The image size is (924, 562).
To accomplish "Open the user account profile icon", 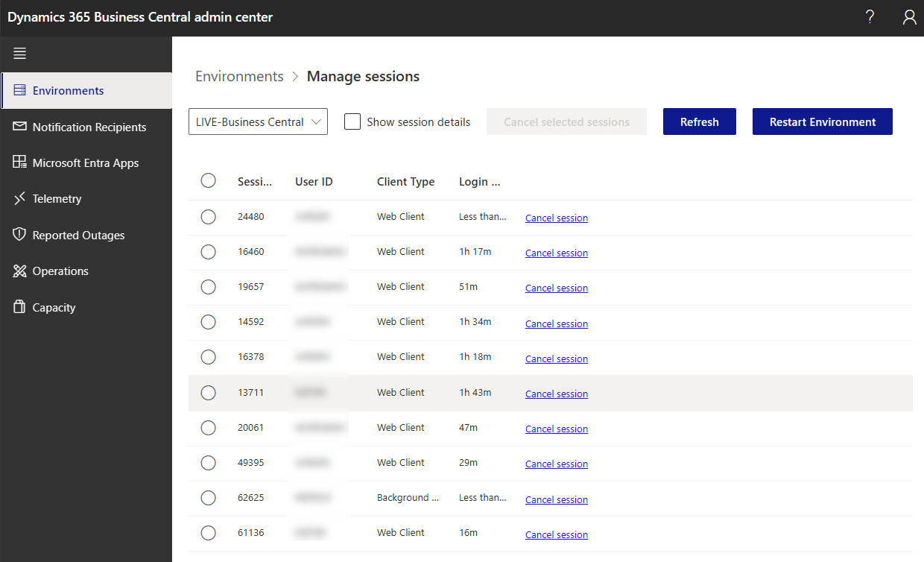I will tap(909, 17).
